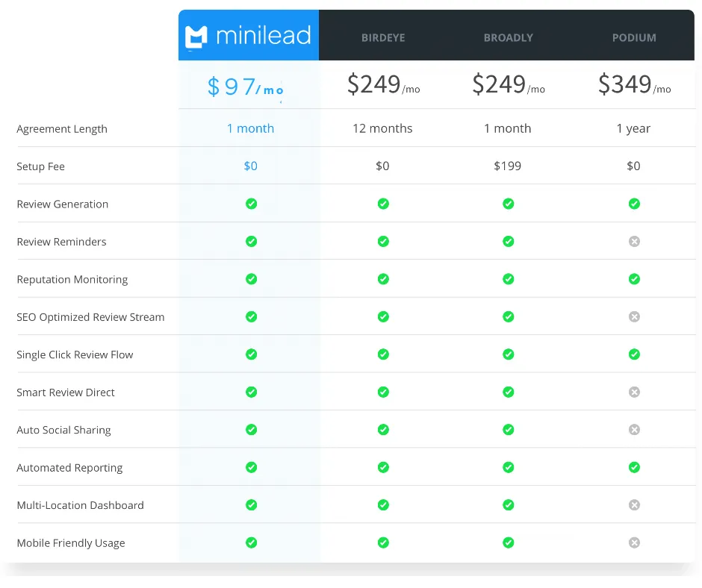Click Podium's Reputation Monitoring checkmark
702x588 pixels.
[634, 279]
